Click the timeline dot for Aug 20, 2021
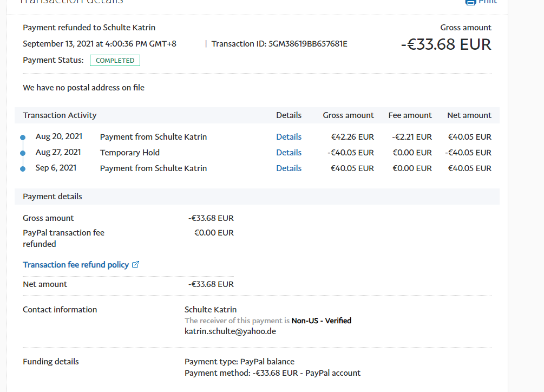 point(23,138)
